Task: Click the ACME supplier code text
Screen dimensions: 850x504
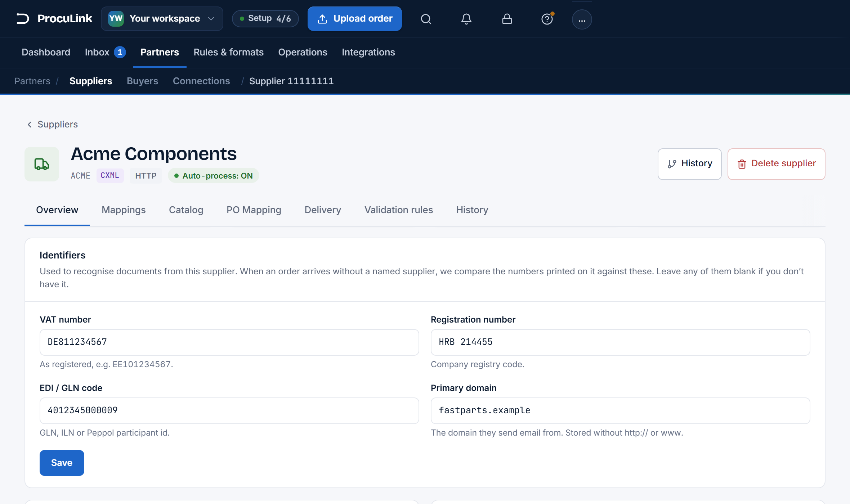Action: pyautogui.click(x=81, y=176)
